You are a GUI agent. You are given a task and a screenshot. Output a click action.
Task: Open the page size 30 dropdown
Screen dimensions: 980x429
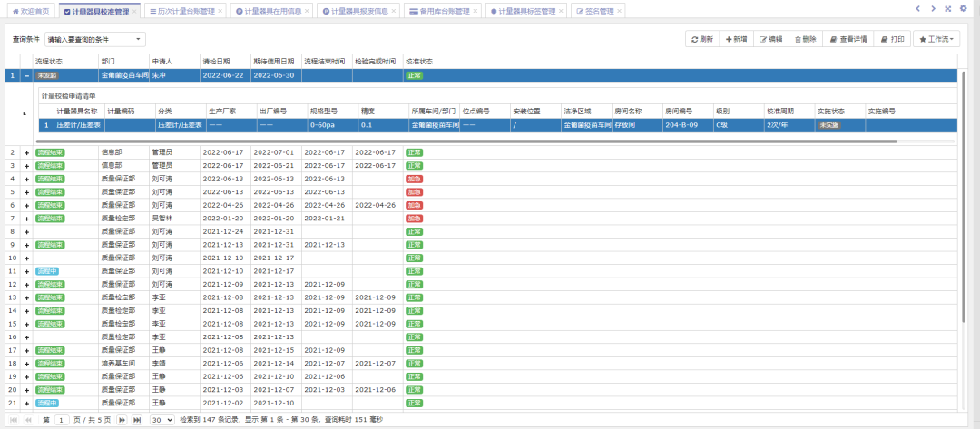(x=162, y=420)
